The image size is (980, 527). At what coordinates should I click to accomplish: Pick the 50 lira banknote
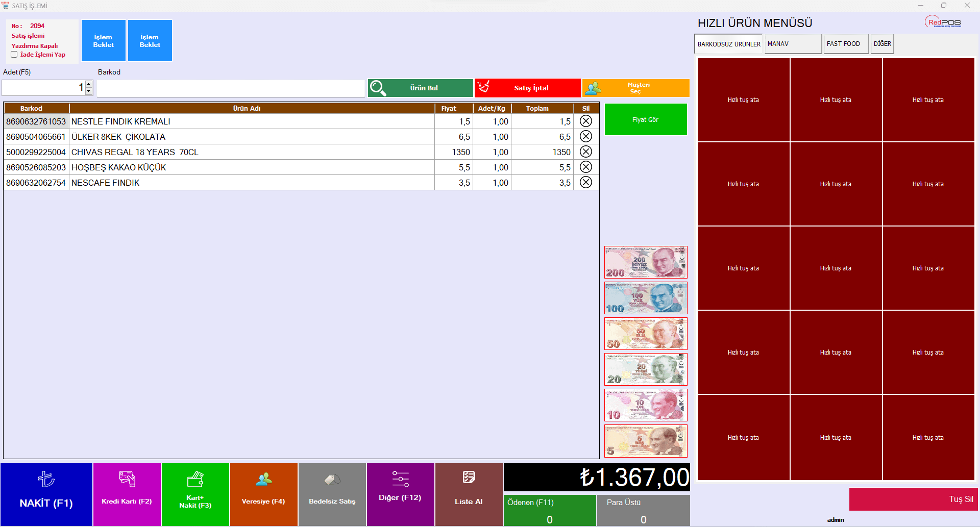tap(646, 334)
